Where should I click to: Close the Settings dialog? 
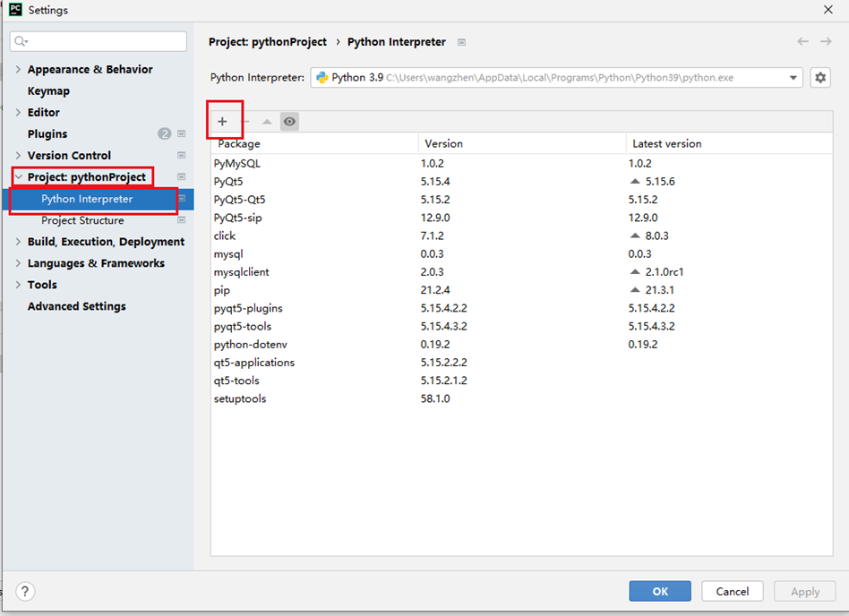pos(828,10)
